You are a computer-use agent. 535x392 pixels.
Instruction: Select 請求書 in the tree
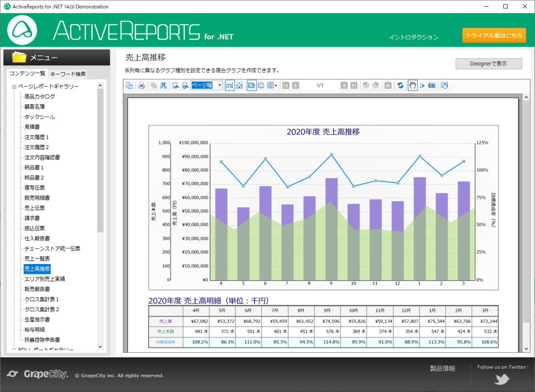pyautogui.click(x=32, y=218)
